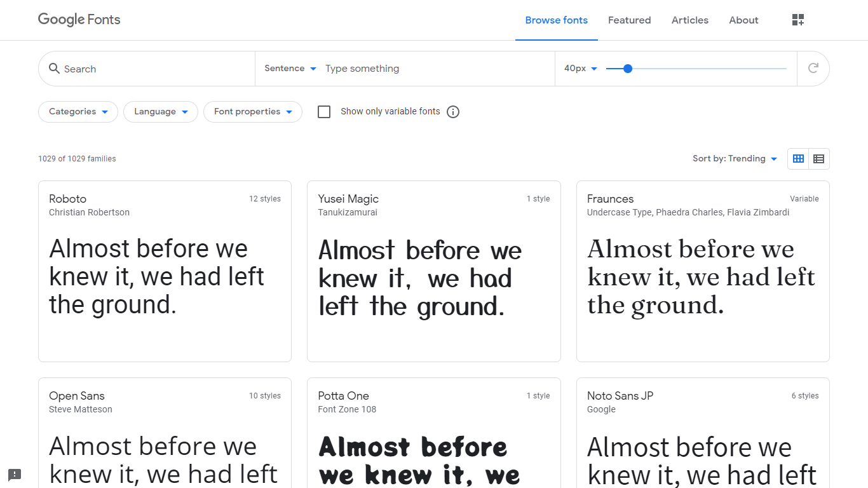Switch to grid view layout
The width and height of the screenshot is (868, 488).
pos(798,159)
